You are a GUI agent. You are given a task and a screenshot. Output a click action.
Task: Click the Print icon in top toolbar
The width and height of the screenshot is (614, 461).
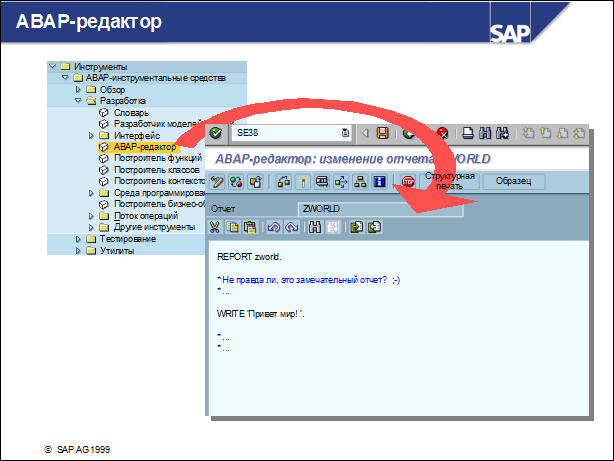point(466,132)
